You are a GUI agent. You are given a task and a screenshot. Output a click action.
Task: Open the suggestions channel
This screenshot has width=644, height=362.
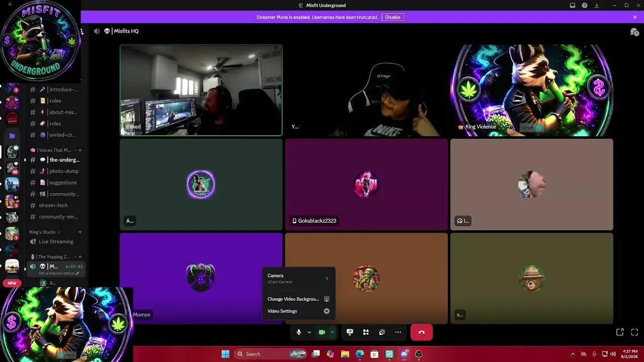(54, 183)
